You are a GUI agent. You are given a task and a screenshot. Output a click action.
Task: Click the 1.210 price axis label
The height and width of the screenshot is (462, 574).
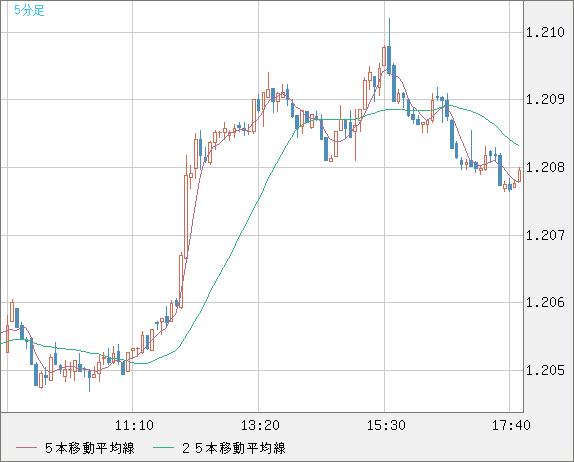click(x=545, y=33)
